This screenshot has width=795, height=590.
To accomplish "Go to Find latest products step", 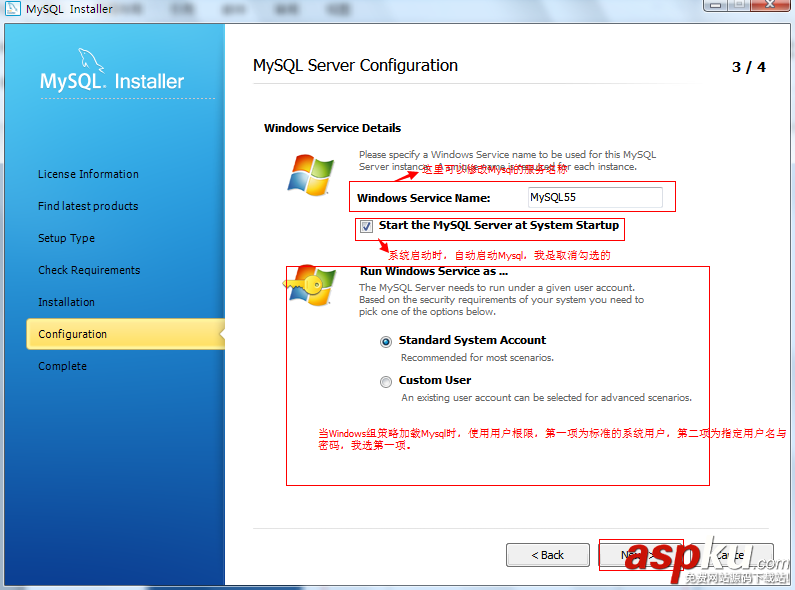I will (x=88, y=206).
